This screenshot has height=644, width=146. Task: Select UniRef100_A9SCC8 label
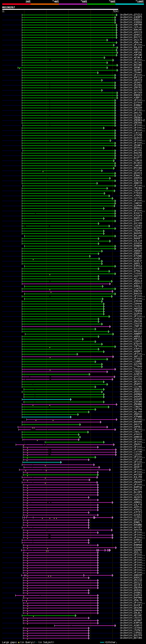pyautogui.click(x=131, y=32)
